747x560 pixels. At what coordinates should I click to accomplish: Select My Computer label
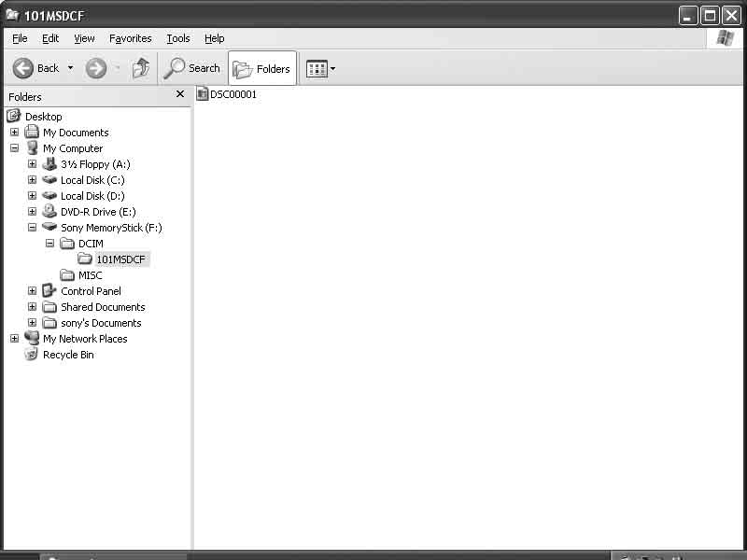pos(73,148)
